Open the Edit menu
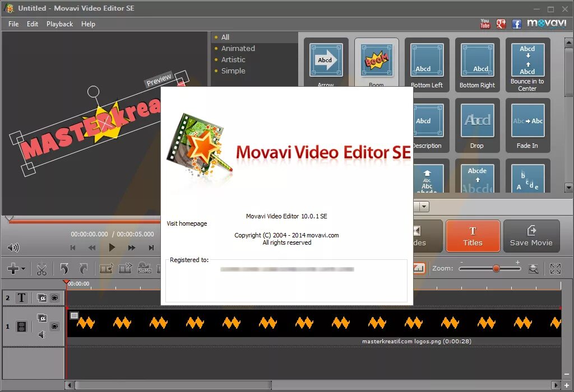The width and height of the screenshot is (574, 392). click(x=32, y=24)
